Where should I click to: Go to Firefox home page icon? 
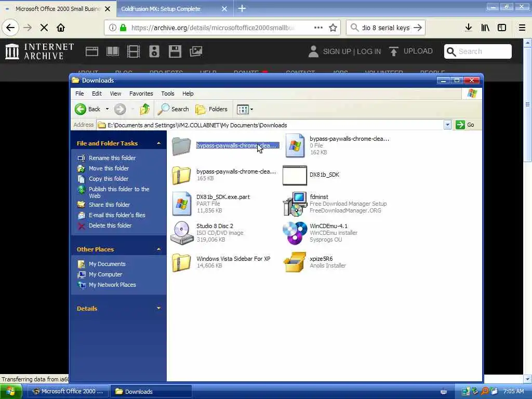pos(61,28)
